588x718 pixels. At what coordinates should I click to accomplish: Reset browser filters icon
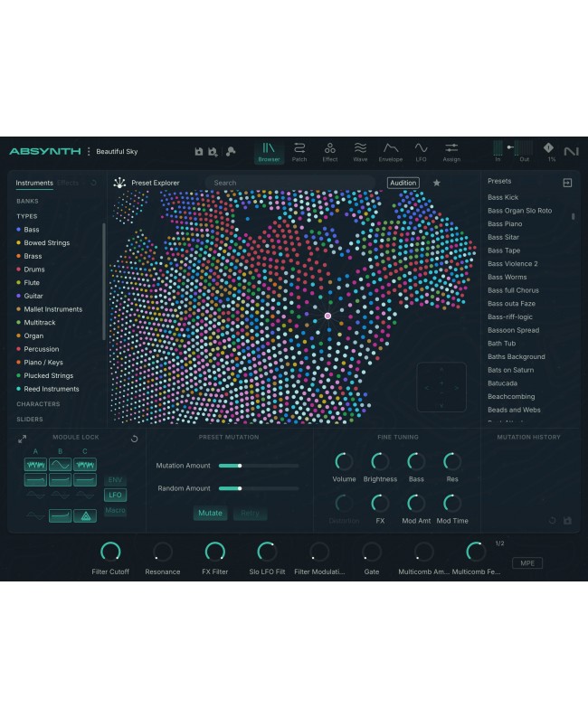93,183
